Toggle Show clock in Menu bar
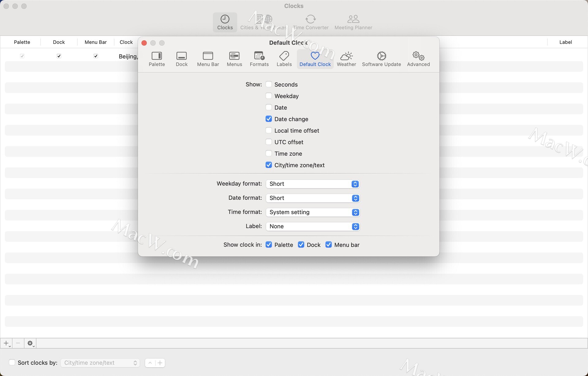This screenshot has height=376, width=588. tap(329, 245)
